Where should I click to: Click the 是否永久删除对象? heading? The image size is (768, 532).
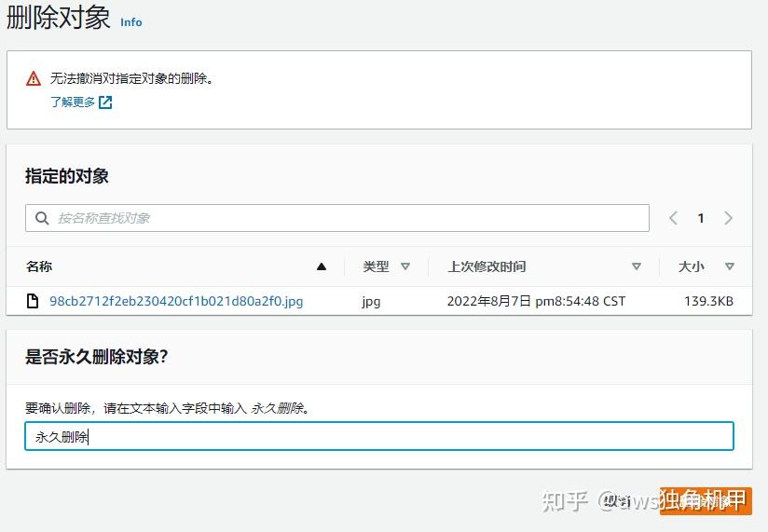click(97, 356)
